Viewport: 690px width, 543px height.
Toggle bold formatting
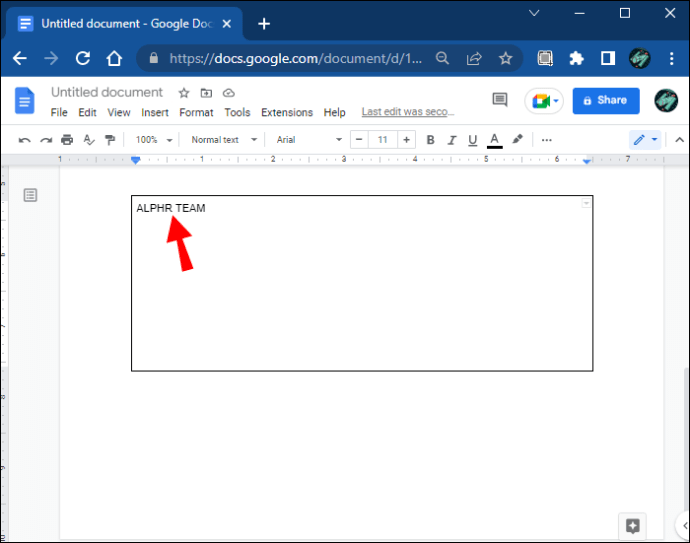point(431,140)
